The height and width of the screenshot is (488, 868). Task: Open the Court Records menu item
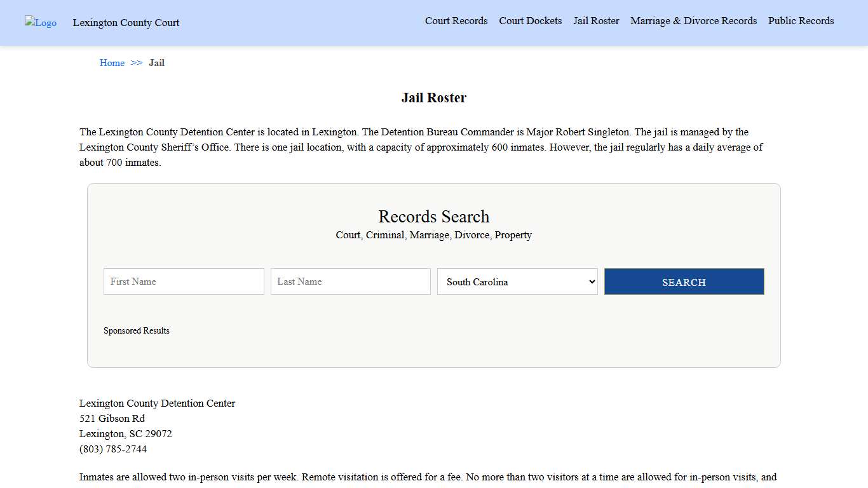pyautogui.click(x=456, y=20)
